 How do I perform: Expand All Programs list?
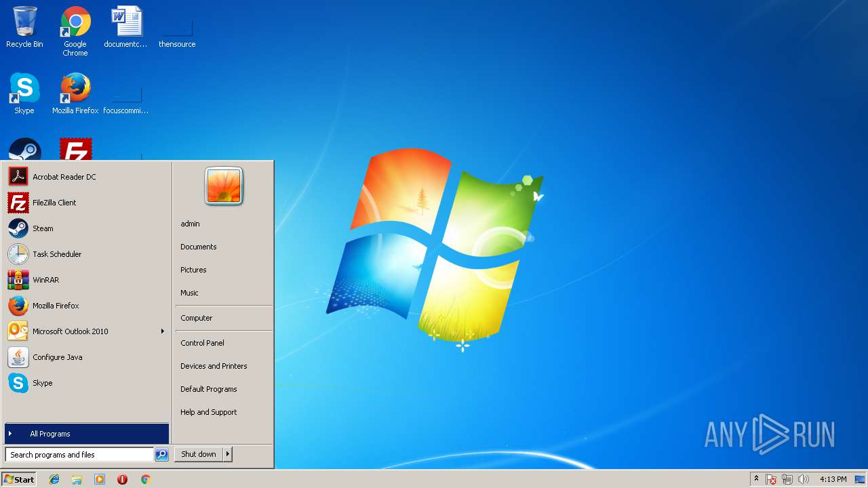tap(86, 434)
